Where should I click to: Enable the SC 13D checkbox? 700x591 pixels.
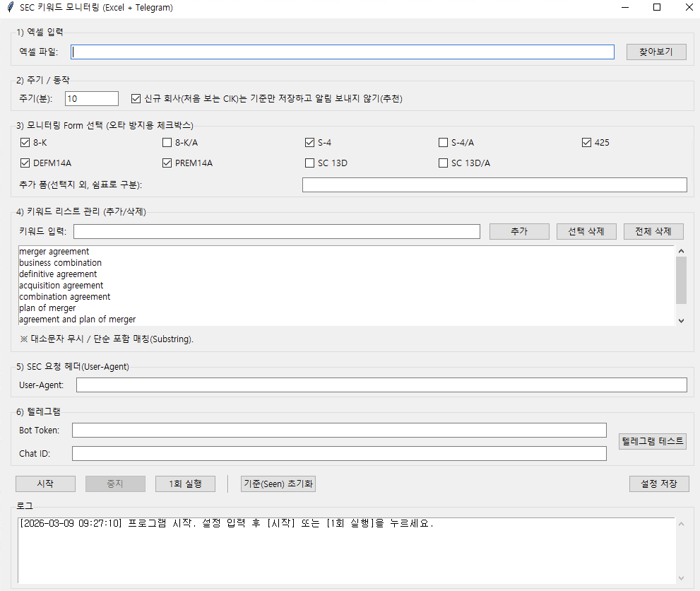pyautogui.click(x=309, y=163)
